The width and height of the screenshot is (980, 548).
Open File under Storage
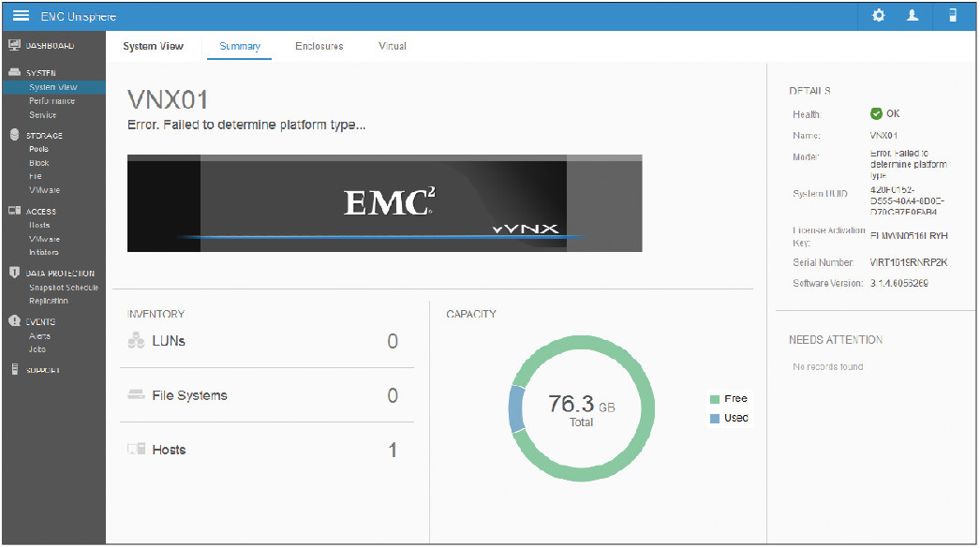35,176
